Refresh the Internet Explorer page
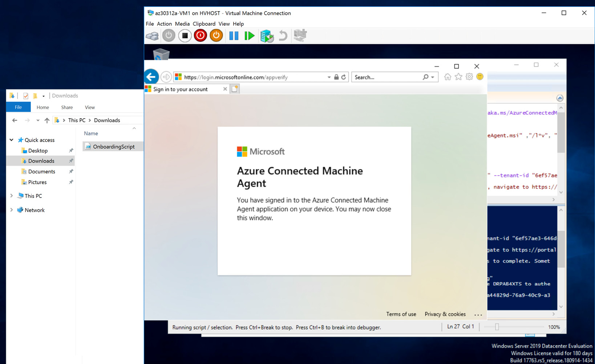Viewport: 595px width, 364px height. [343, 77]
